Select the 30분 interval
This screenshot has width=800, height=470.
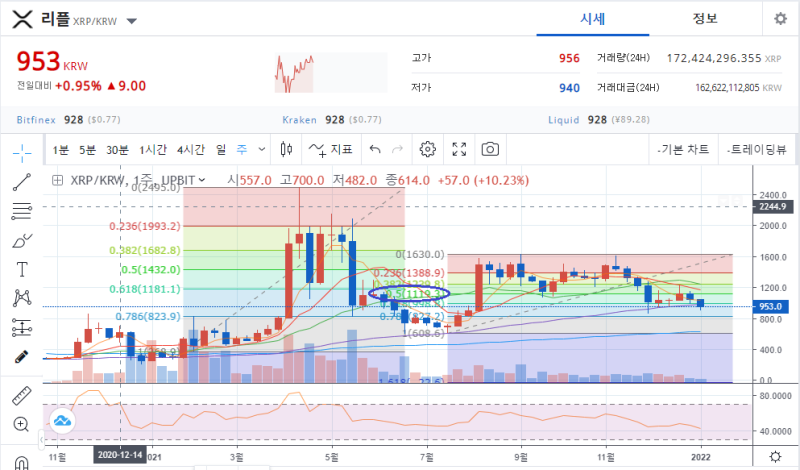pos(117,150)
